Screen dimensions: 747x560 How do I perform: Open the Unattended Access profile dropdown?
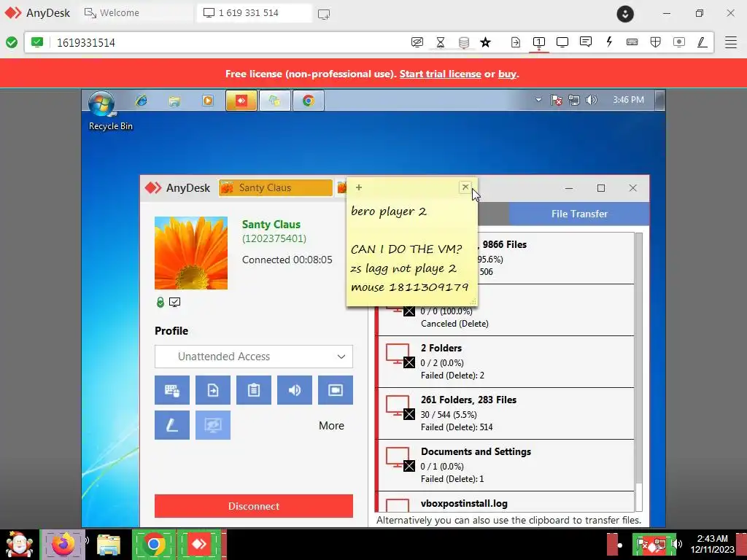click(253, 356)
